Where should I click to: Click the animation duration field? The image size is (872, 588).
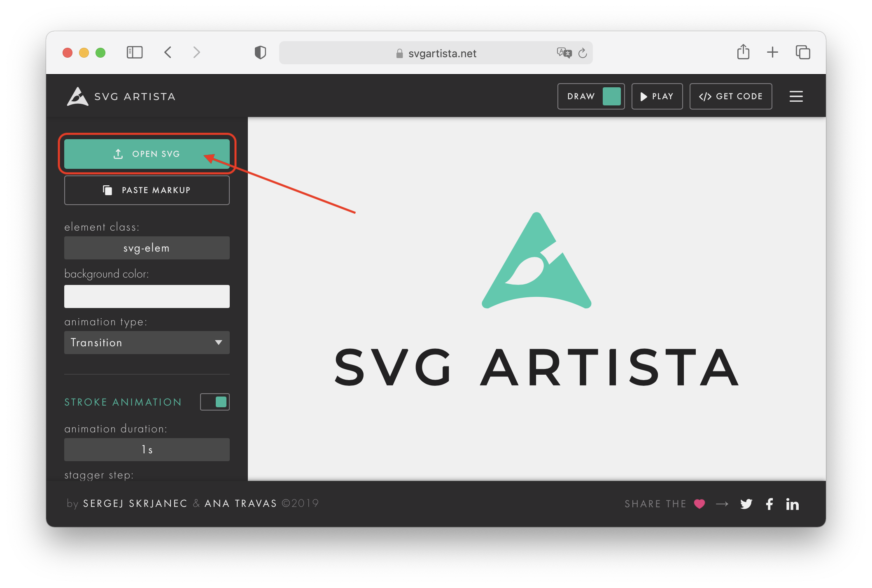[x=147, y=450]
